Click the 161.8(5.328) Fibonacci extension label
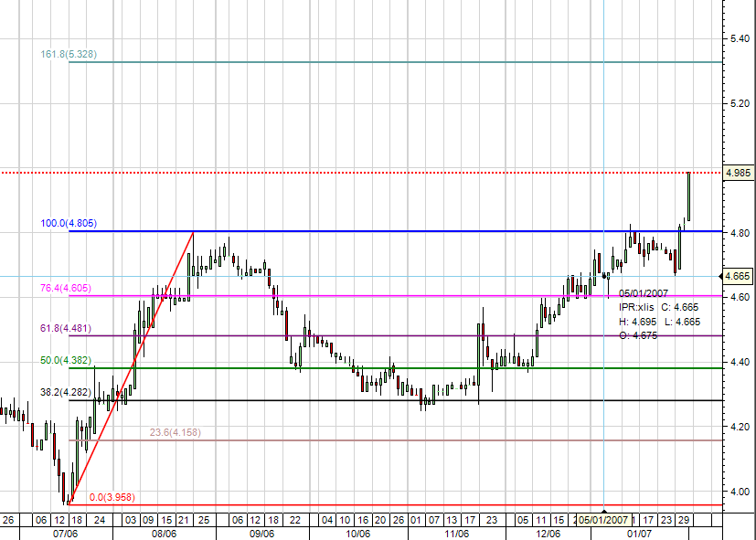This screenshot has width=756, height=540. [69, 55]
